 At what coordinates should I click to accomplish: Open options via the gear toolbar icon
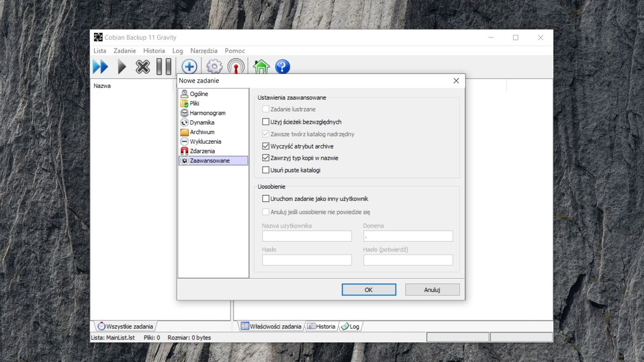(x=214, y=67)
